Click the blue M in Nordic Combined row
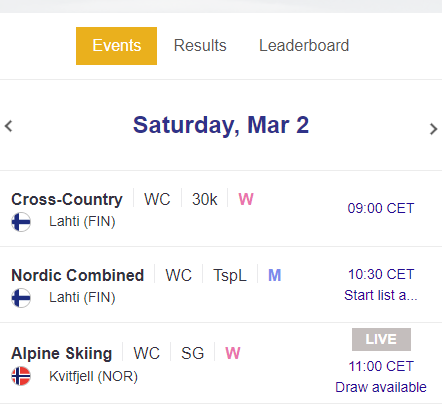Image resolution: width=442 pixels, height=416 pixels. 275,275
